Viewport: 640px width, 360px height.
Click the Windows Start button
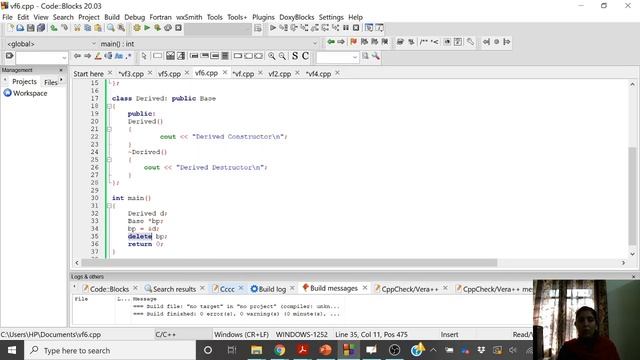point(12,350)
